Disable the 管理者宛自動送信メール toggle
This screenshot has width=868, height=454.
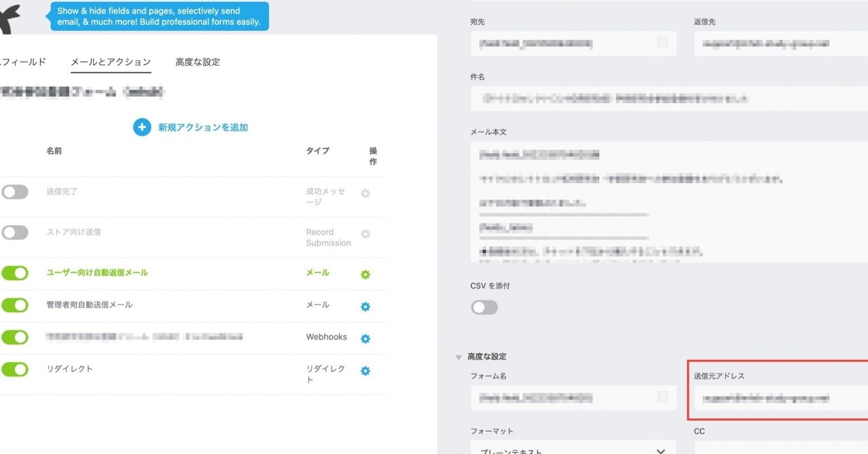tap(15, 305)
